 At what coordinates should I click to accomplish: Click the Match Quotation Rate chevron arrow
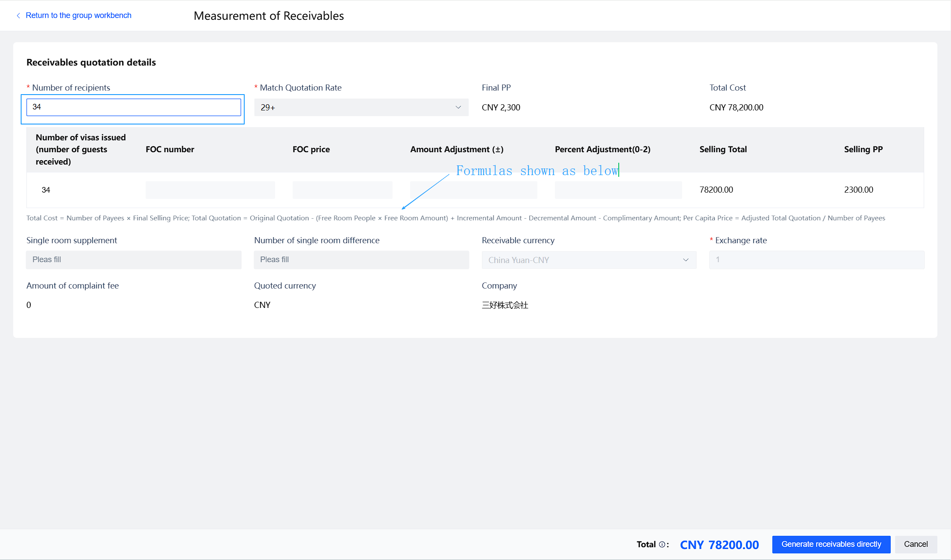pos(458,107)
